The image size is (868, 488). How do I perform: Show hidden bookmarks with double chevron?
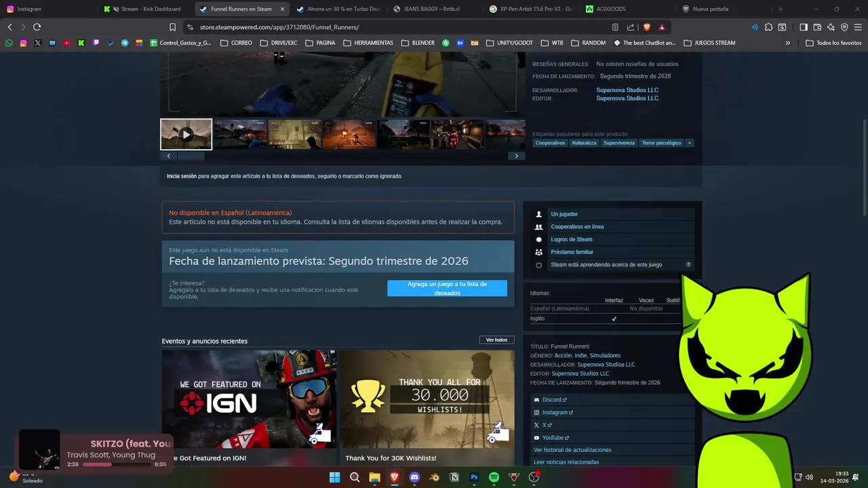[x=787, y=43]
